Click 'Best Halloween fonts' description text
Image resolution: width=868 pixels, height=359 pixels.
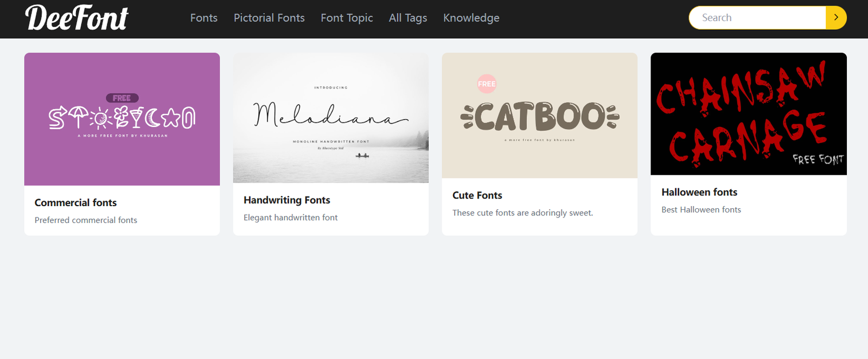pyautogui.click(x=701, y=210)
